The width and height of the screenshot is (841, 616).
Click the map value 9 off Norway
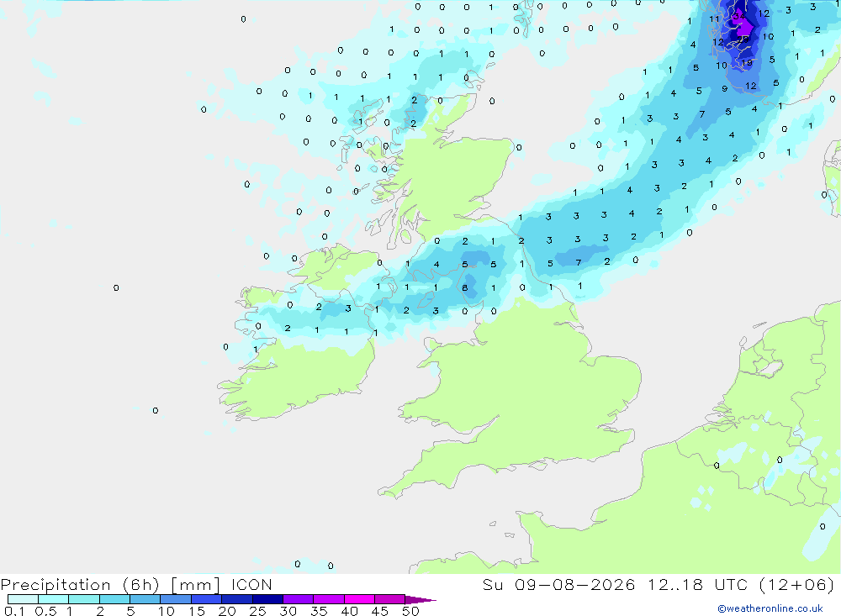pyautogui.click(x=725, y=88)
